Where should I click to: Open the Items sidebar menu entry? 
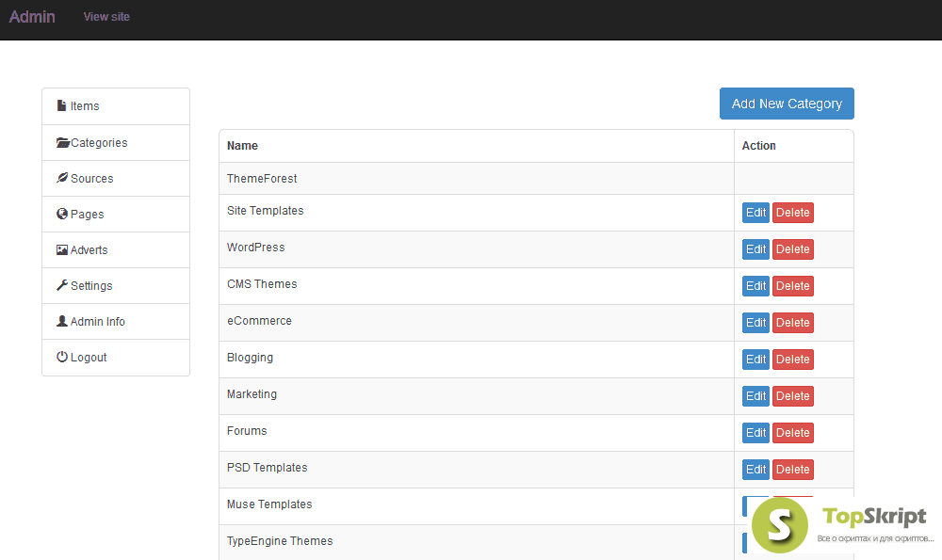[x=116, y=106]
